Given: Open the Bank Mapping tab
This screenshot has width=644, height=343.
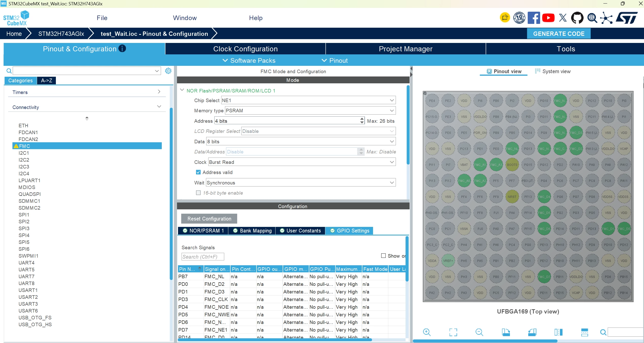Looking at the screenshot, I should point(252,231).
